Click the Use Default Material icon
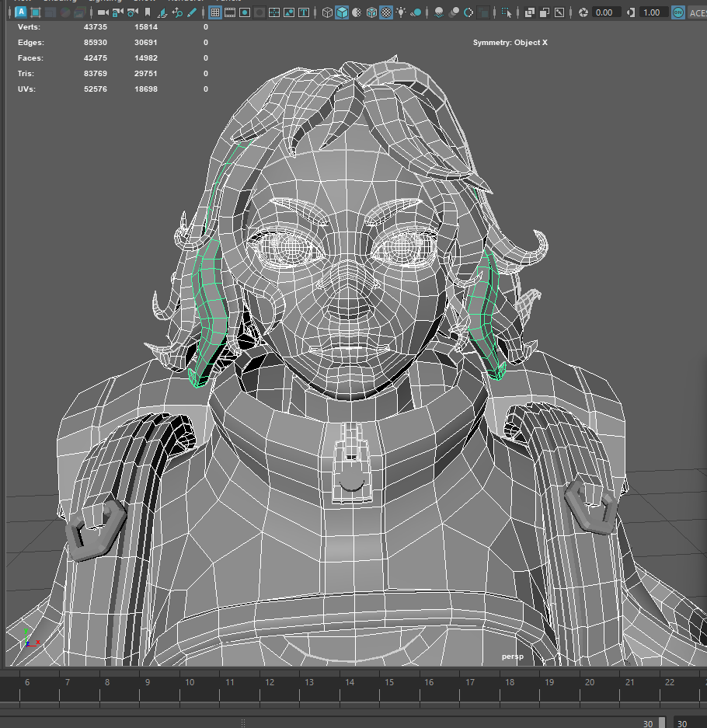The image size is (707, 728). pos(357,12)
